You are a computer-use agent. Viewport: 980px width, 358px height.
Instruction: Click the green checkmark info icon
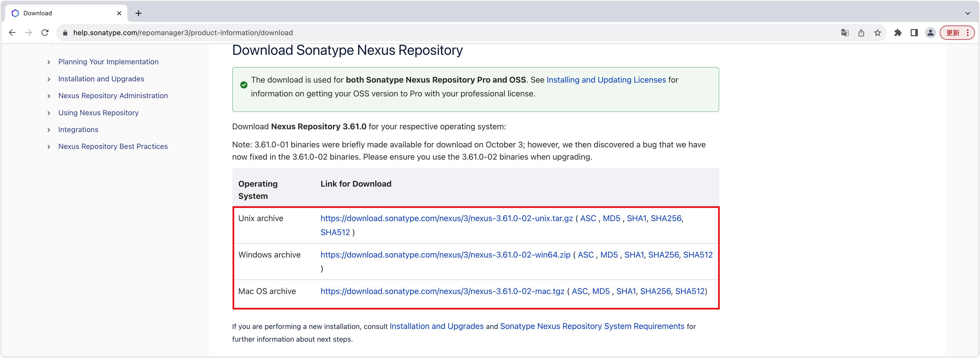[244, 85]
